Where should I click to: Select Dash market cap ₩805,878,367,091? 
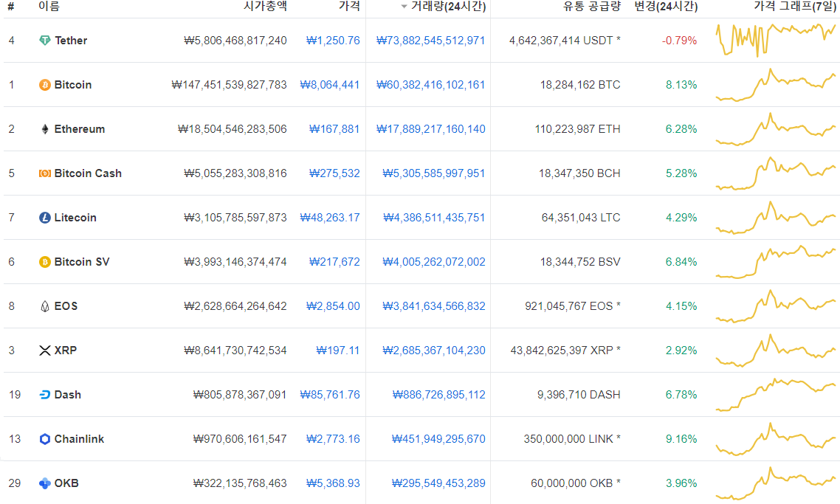point(240,395)
